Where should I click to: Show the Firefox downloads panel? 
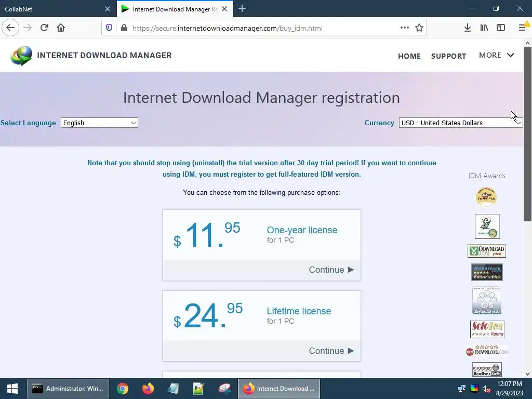pyautogui.click(x=468, y=28)
